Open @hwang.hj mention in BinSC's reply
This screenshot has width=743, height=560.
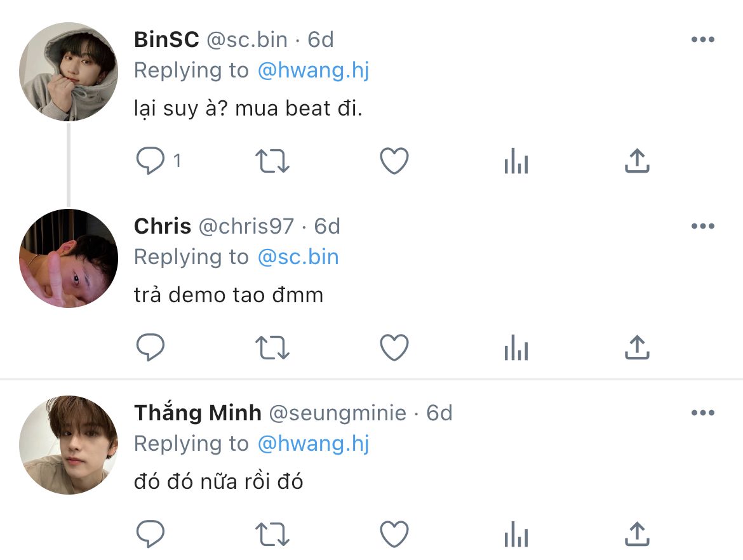[x=313, y=70]
